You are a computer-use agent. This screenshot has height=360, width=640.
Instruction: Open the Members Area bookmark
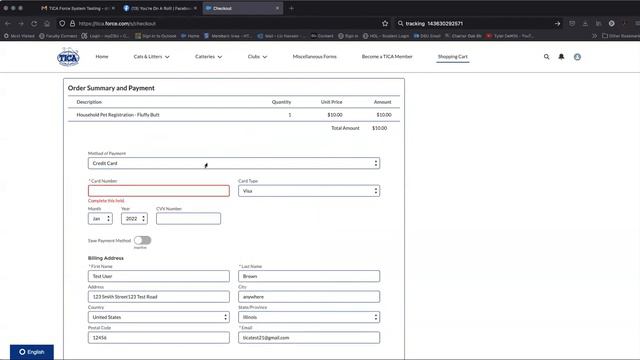point(228,36)
